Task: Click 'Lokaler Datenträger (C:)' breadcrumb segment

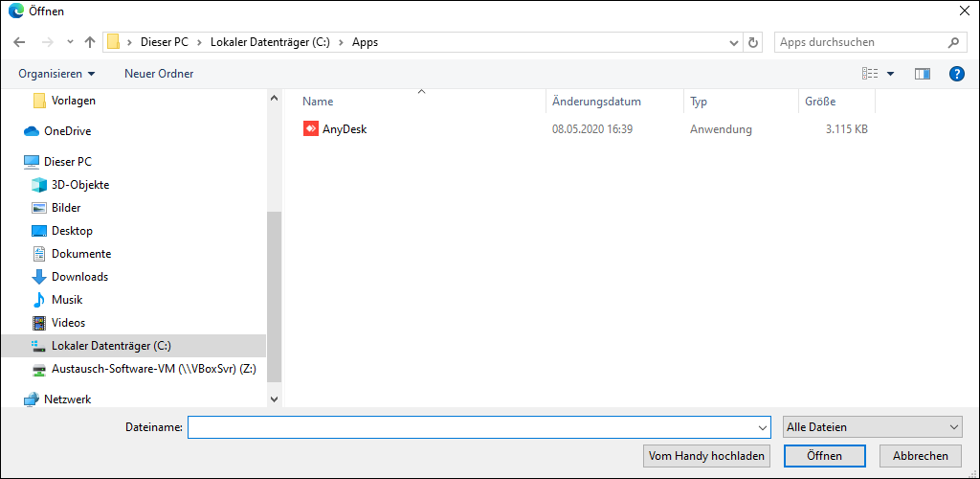Action: click(x=270, y=42)
